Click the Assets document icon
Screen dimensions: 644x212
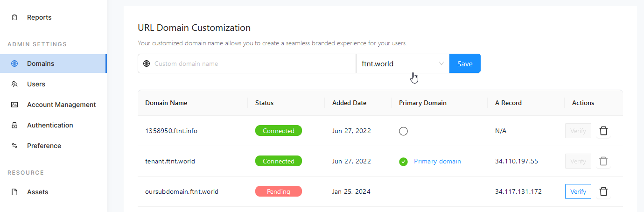point(14,192)
